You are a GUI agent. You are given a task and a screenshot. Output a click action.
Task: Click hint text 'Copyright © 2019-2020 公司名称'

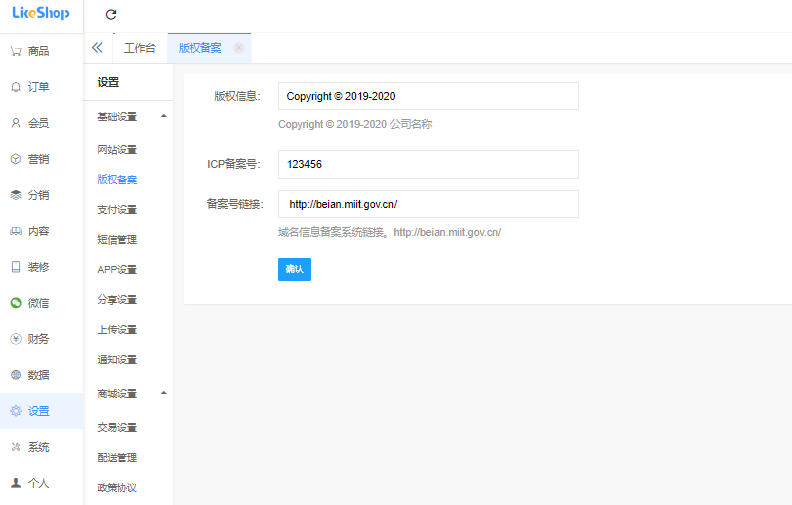pos(355,124)
